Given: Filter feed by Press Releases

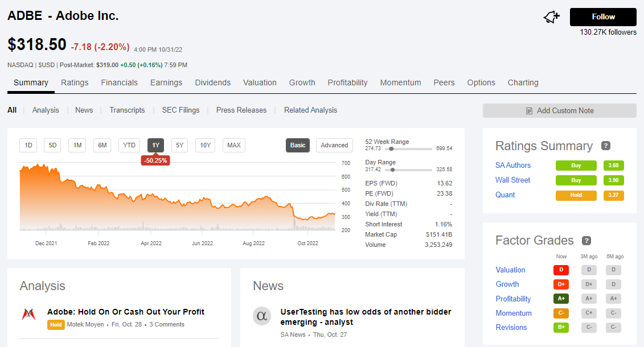Looking at the screenshot, I should (241, 110).
